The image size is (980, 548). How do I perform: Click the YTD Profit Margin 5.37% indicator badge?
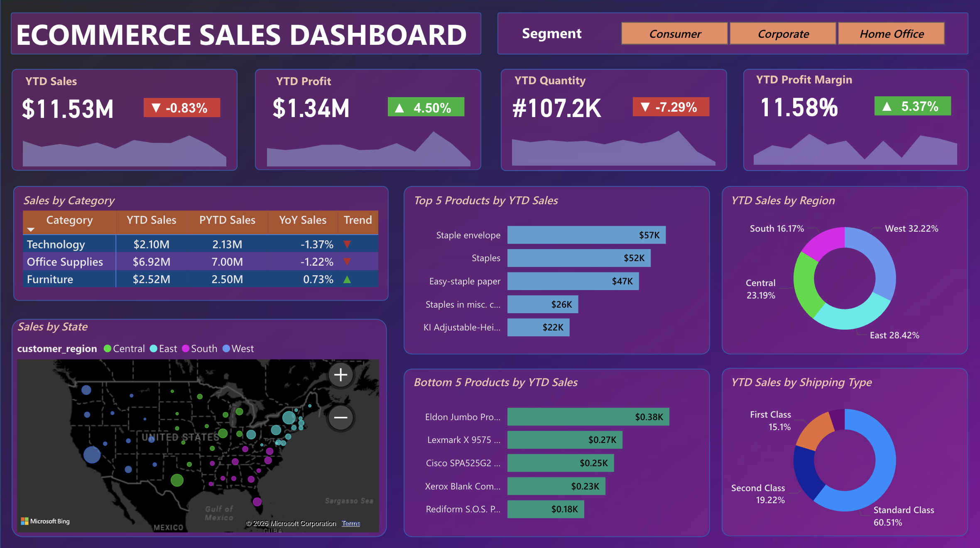[913, 106]
